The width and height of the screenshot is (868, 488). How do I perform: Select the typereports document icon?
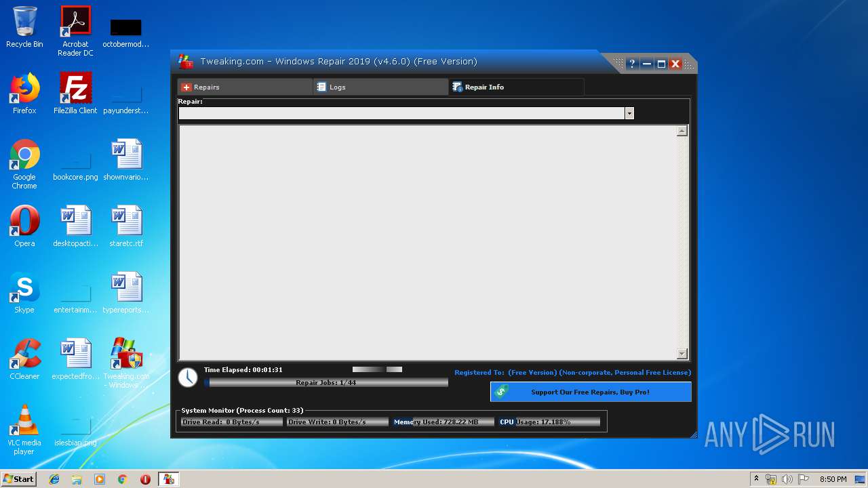tap(126, 293)
